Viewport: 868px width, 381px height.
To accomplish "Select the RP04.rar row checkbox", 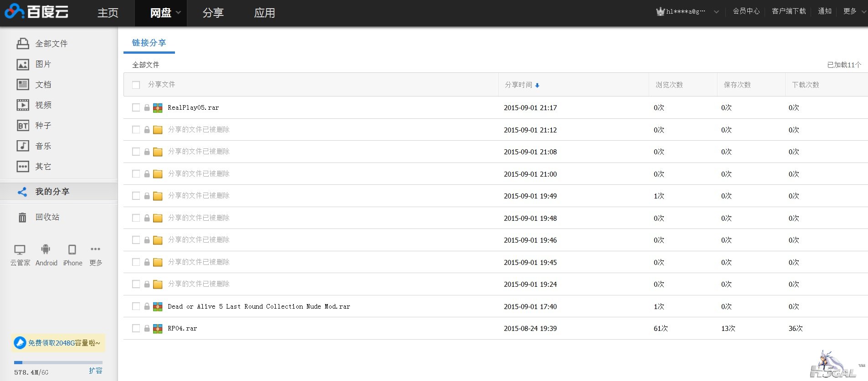I will click(136, 328).
